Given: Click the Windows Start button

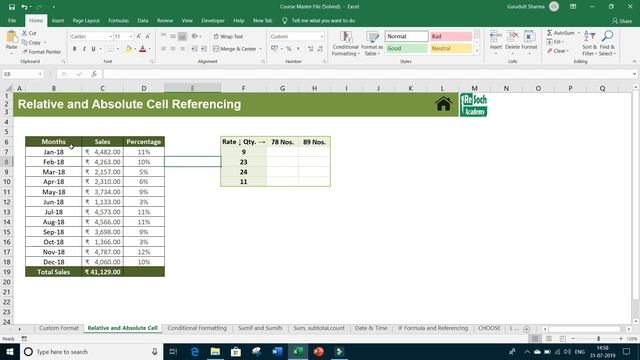Looking at the screenshot, I should coord(10,351).
